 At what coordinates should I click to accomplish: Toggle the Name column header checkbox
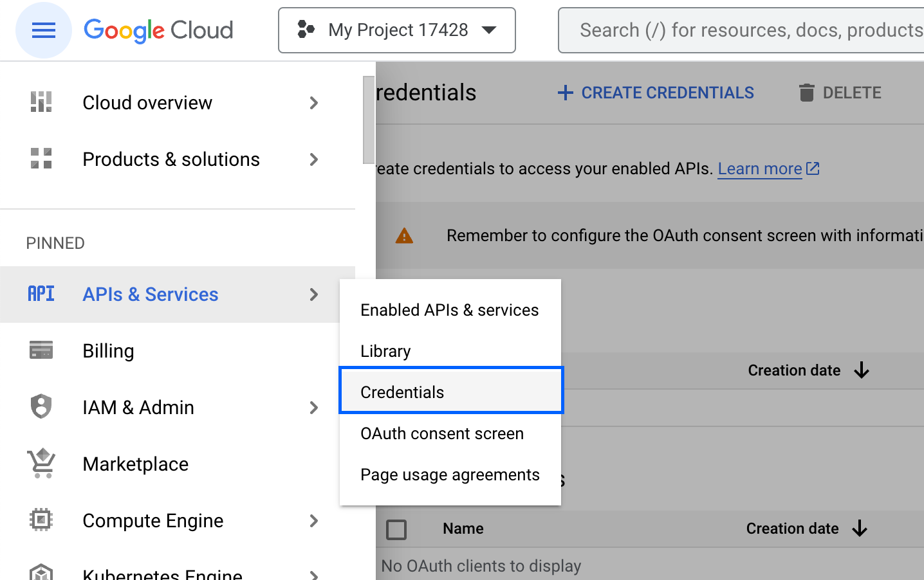pos(396,529)
